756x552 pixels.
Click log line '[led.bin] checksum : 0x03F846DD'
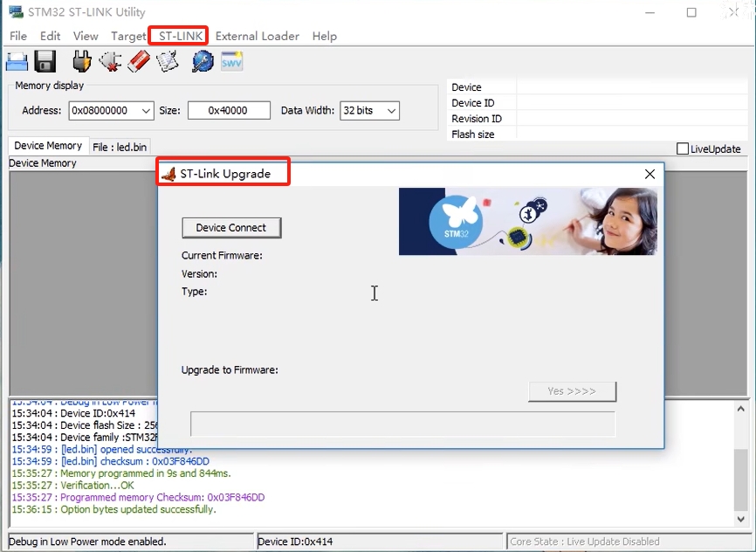pos(111,461)
